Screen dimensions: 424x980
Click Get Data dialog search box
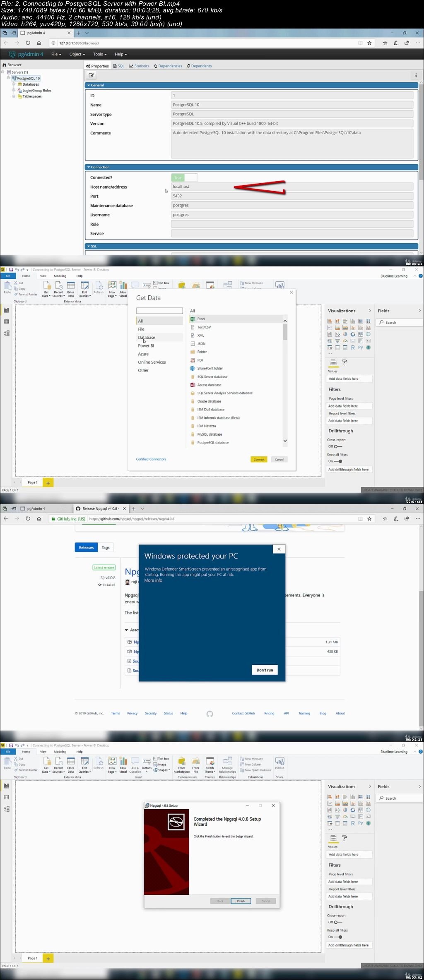pyautogui.click(x=159, y=311)
